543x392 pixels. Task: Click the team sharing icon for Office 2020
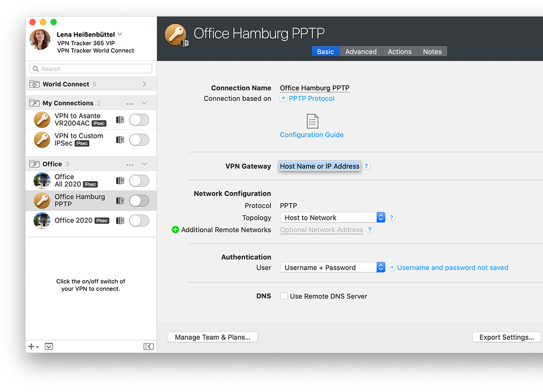[120, 220]
